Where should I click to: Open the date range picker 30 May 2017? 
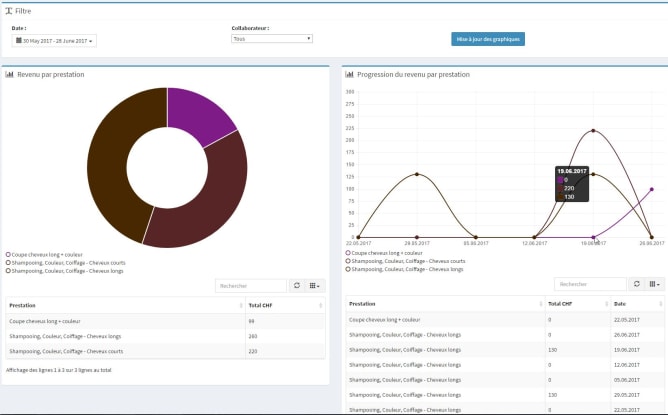coord(54,40)
